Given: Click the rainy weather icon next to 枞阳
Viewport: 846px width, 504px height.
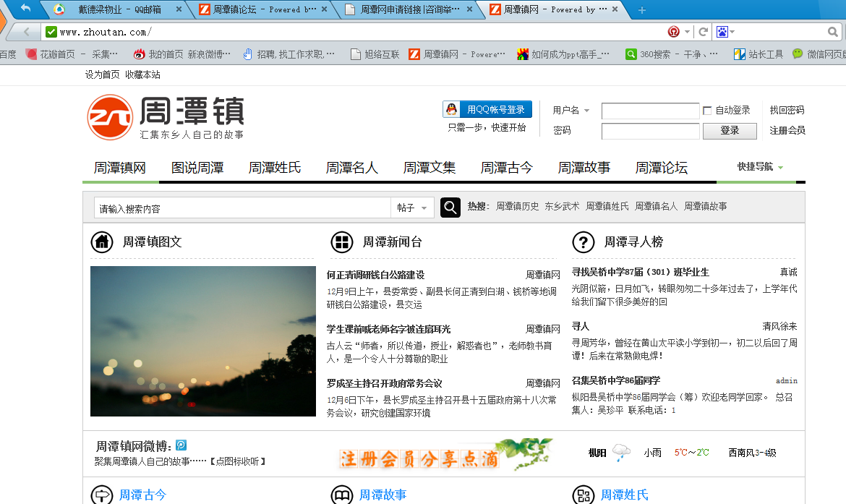Looking at the screenshot, I should click(x=620, y=452).
